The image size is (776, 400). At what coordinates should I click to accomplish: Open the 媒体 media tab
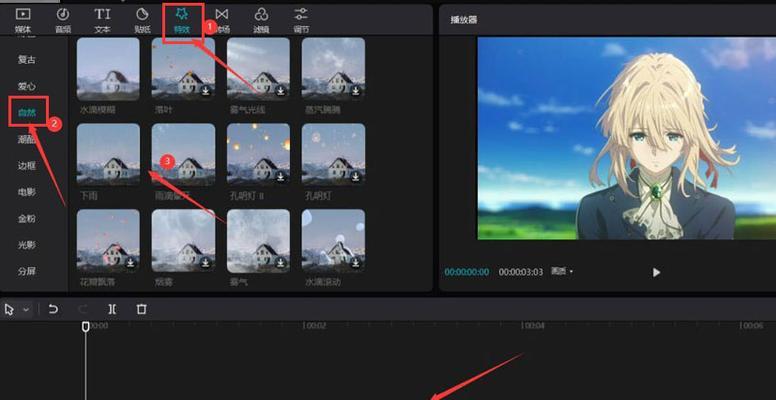pos(23,20)
